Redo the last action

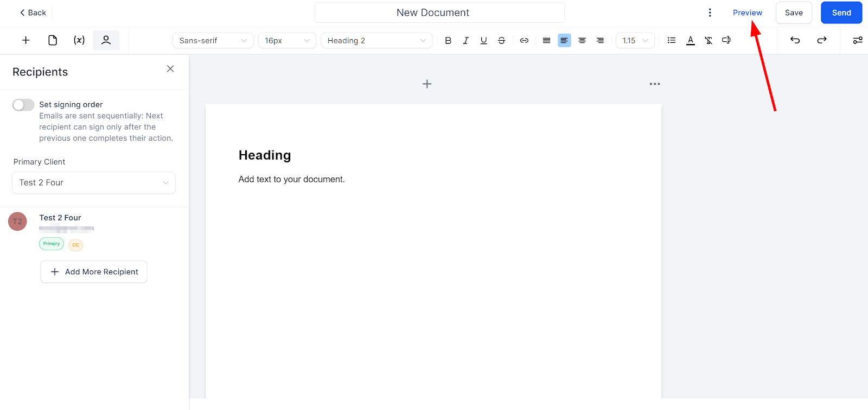[x=822, y=40]
